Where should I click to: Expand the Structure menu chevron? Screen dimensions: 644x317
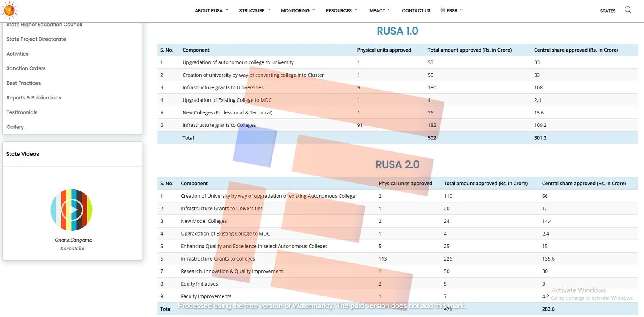coord(268,10)
